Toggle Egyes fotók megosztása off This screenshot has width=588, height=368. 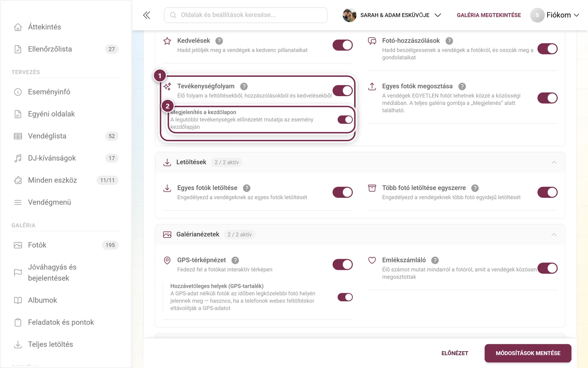[x=548, y=98]
